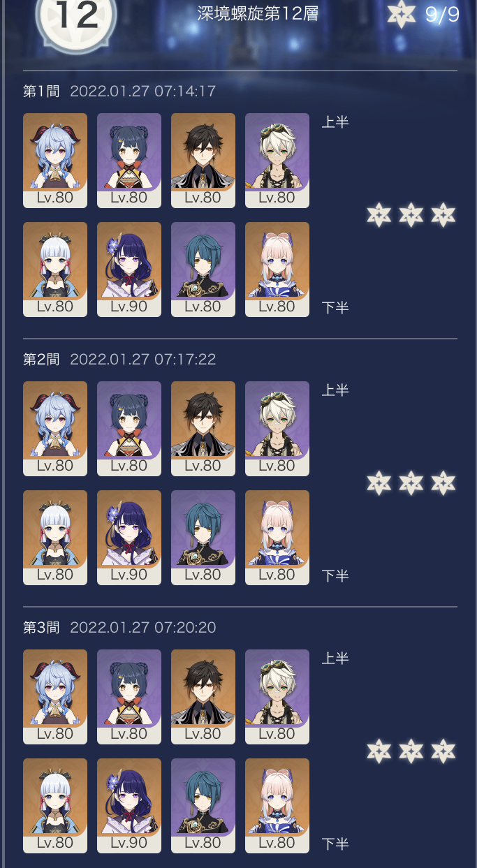
Task: Click teal-haired character in Chamber 2 second half
Action: point(203,538)
